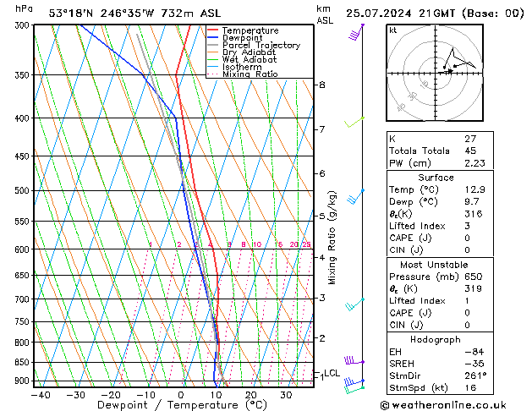
Task: Click the yellow-green wind barb at 400 hPa
Action: tap(354, 123)
